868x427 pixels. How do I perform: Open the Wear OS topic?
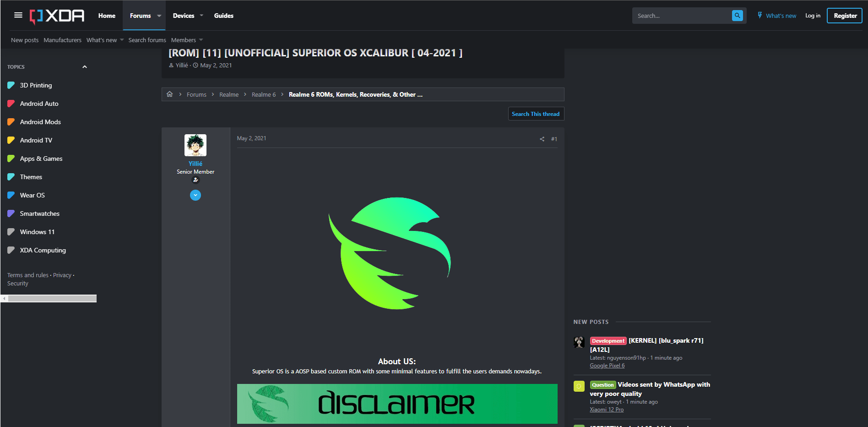point(33,195)
